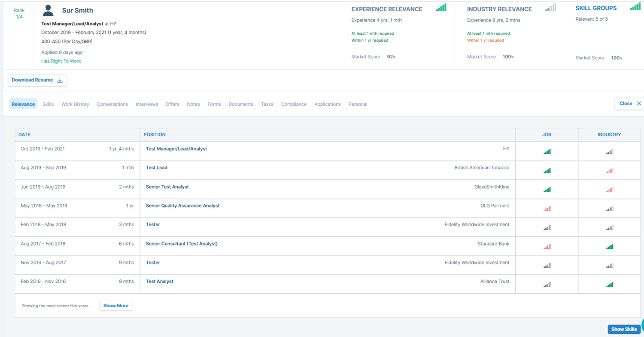Screen dimensions: 644x337
Task: Switch to the Offers tab
Action: (x=173, y=104)
